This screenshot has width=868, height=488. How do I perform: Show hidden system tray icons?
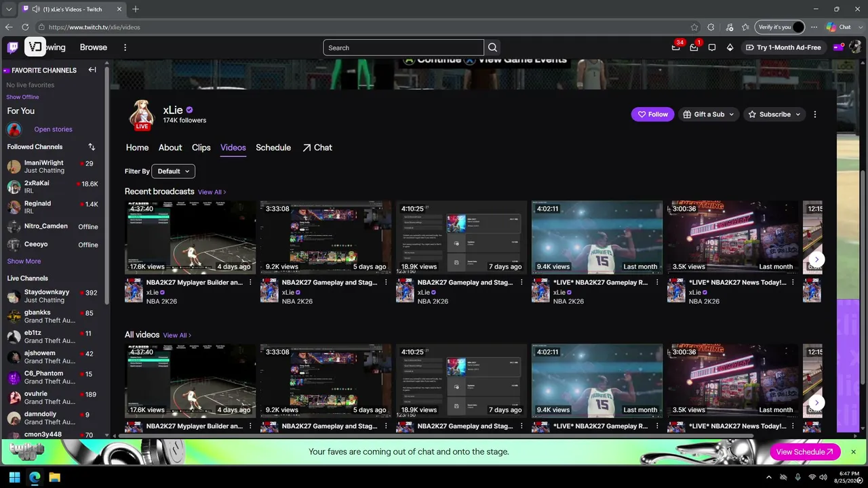coord(768,477)
